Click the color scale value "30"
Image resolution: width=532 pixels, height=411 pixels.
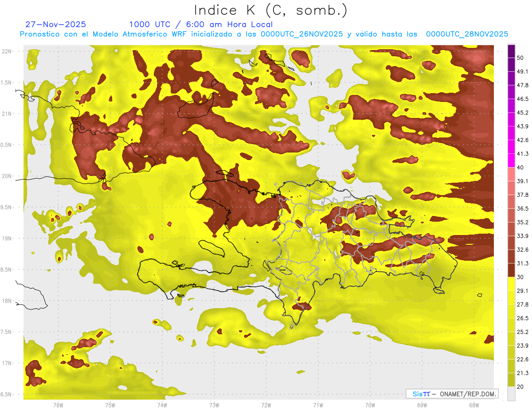click(520, 277)
